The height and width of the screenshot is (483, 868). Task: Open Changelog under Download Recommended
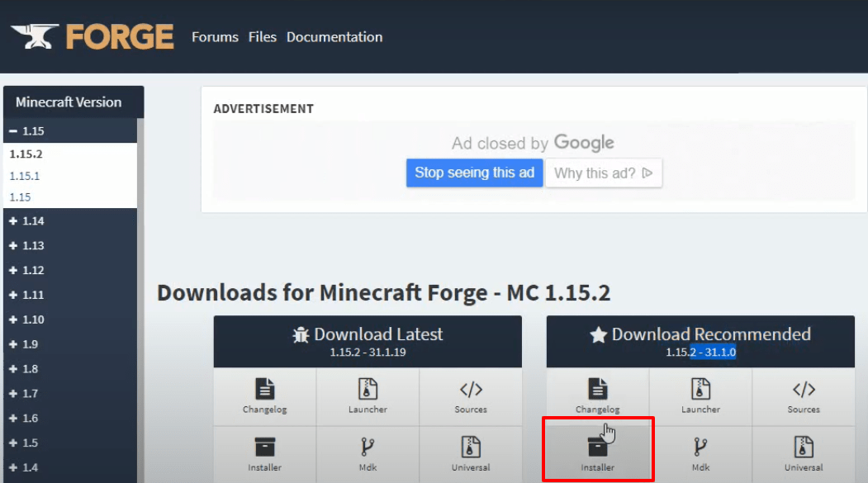coord(597,396)
